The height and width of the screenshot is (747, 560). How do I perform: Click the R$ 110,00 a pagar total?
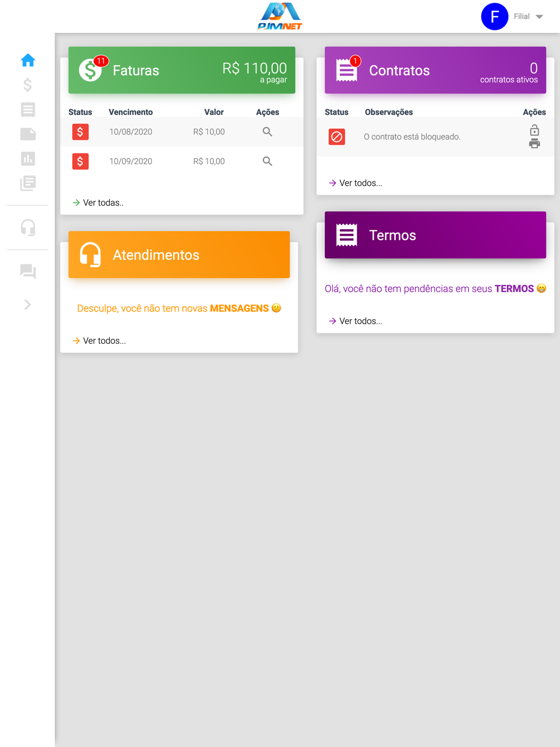254,72
